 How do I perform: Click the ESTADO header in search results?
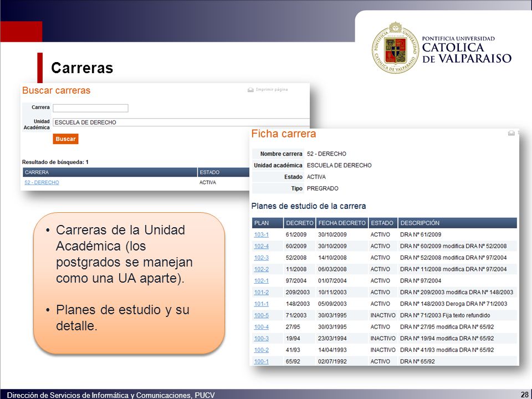(223, 172)
